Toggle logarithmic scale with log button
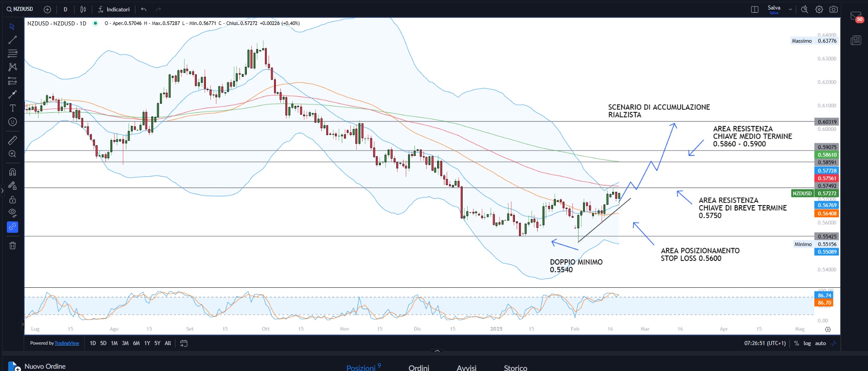This screenshot has width=868, height=371. [x=807, y=343]
